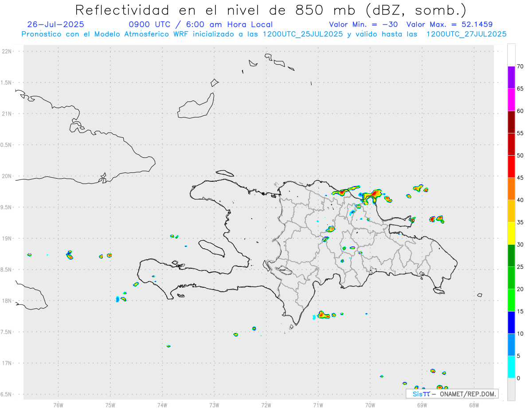Select the maroon 55–60 dBZ color band
The image size is (532, 411).
point(511,122)
